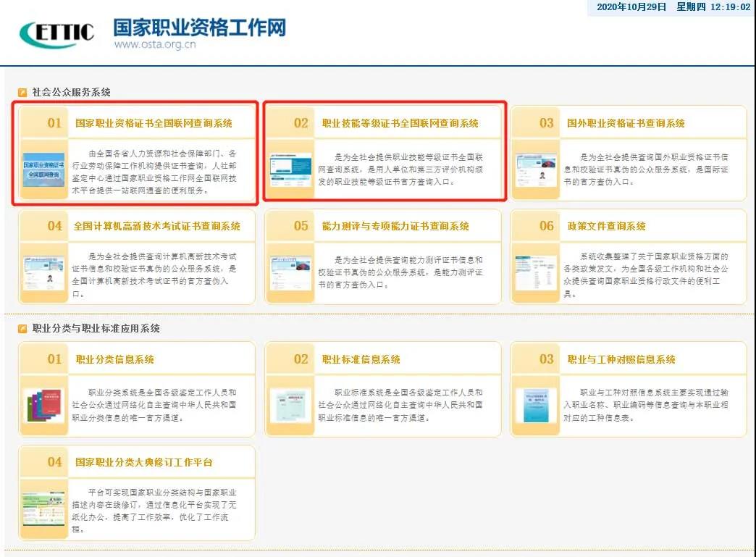The image size is (756, 557).
Task: Click number 03 of 国外职业资格证书 card
Action: click(x=546, y=123)
